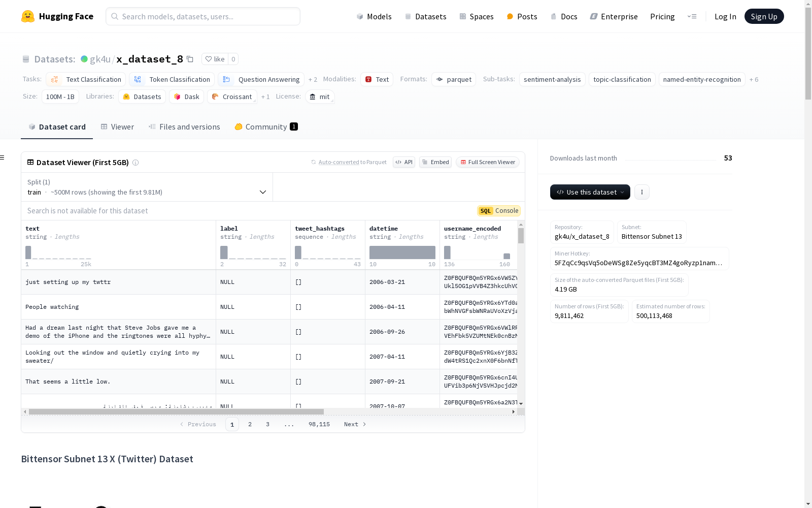Viewport: 812px width, 508px height.
Task: Click the topic-classification sub-task tag
Action: click(x=622, y=79)
